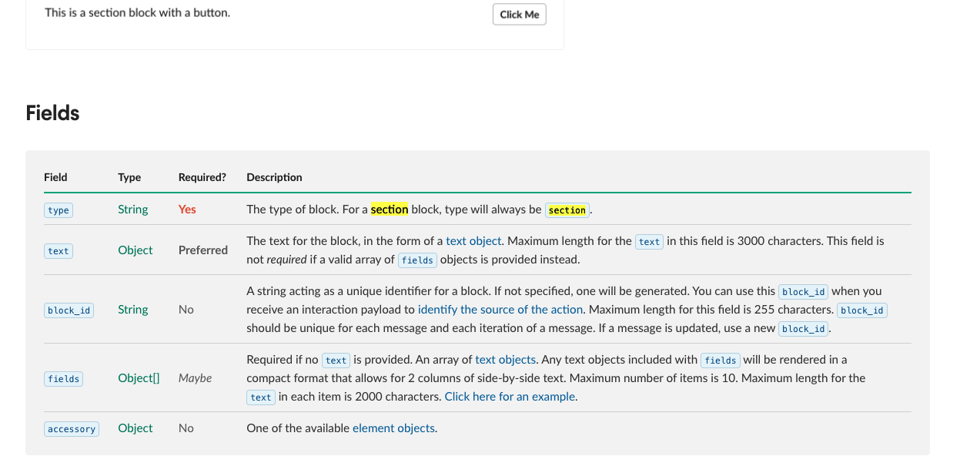Click "String" type in the block_id row
Image resolution: width=980 pixels, height=473 pixels.
click(133, 310)
